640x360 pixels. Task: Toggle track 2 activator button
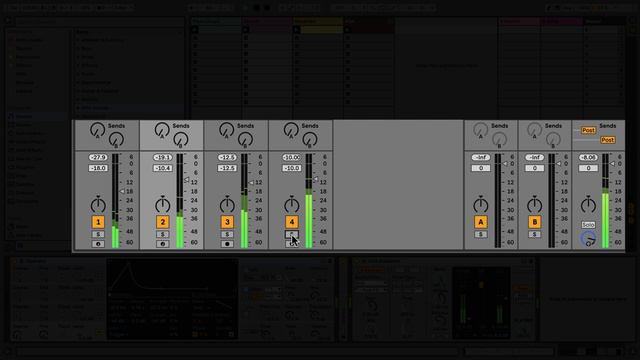pos(162,222)
